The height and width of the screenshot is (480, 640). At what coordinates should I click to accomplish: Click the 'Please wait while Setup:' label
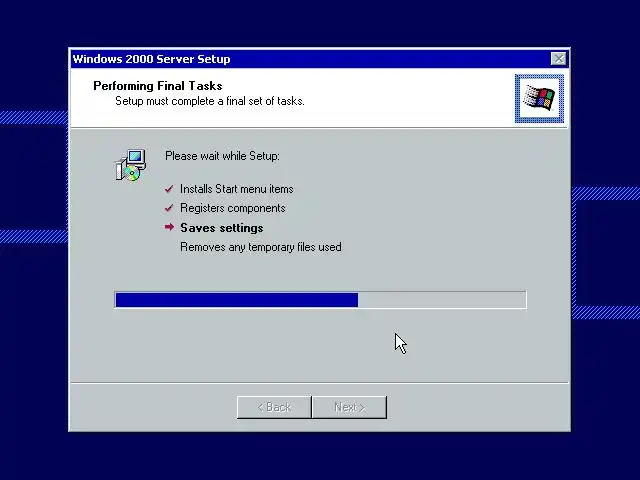[x=222, y=156]
